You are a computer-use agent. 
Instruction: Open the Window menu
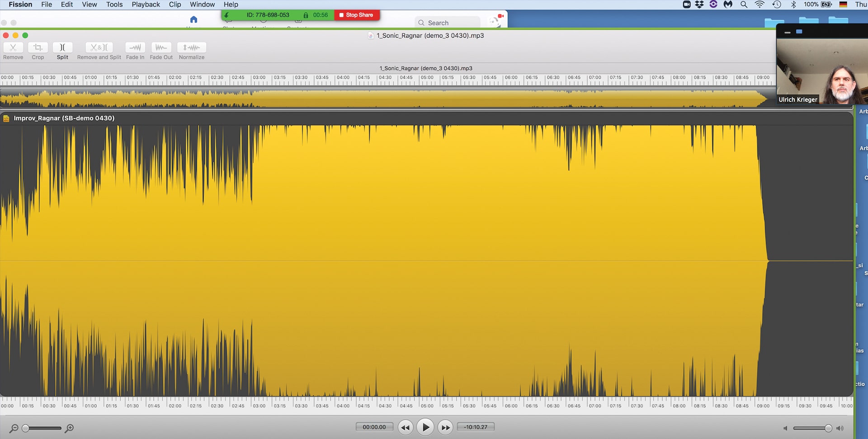click(202, 5)
